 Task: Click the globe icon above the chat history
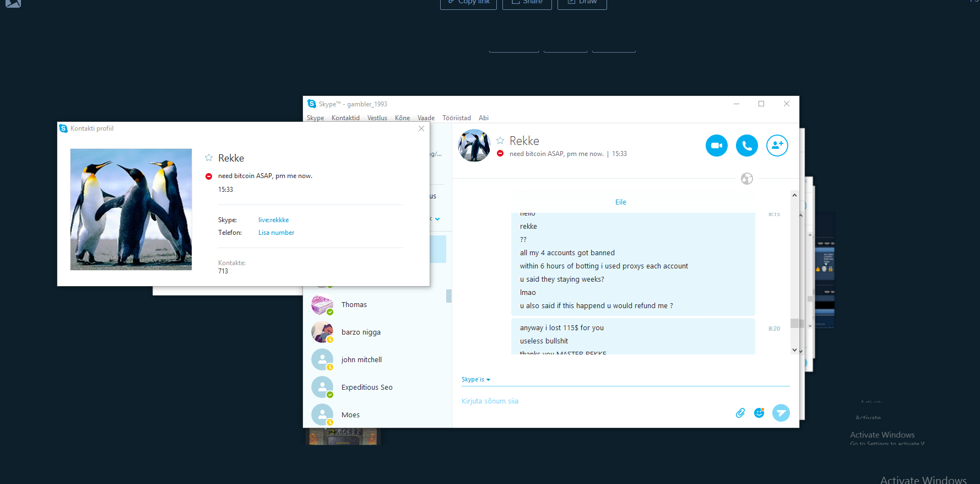coord(747,179)
